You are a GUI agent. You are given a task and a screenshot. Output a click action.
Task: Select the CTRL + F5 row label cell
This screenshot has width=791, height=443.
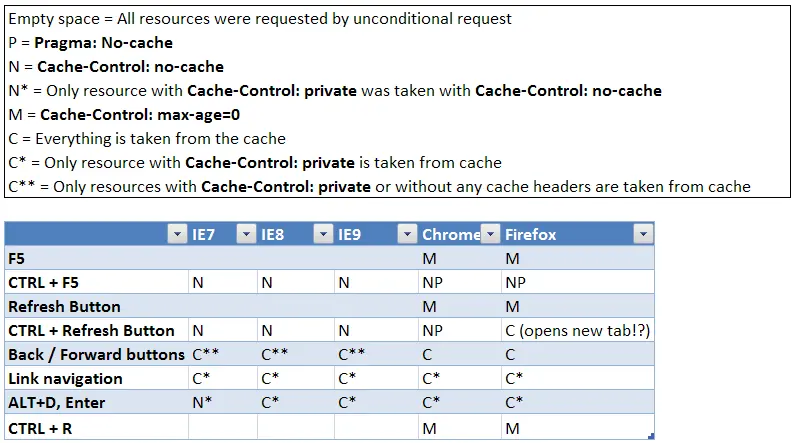click(96, 282)
